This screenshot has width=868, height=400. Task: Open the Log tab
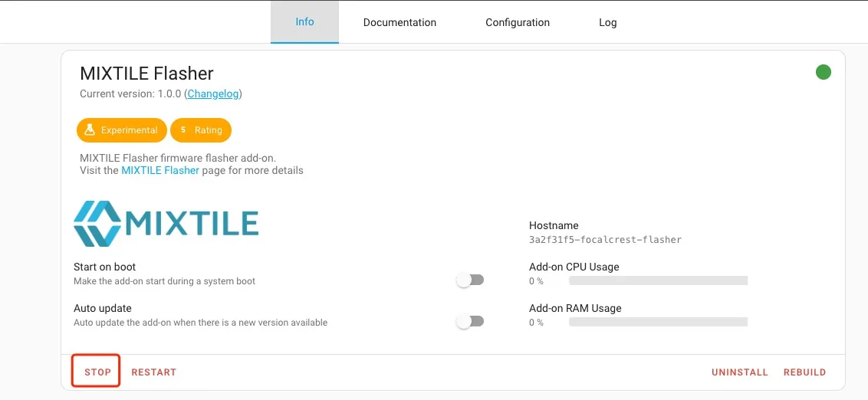tap(608, 23)
